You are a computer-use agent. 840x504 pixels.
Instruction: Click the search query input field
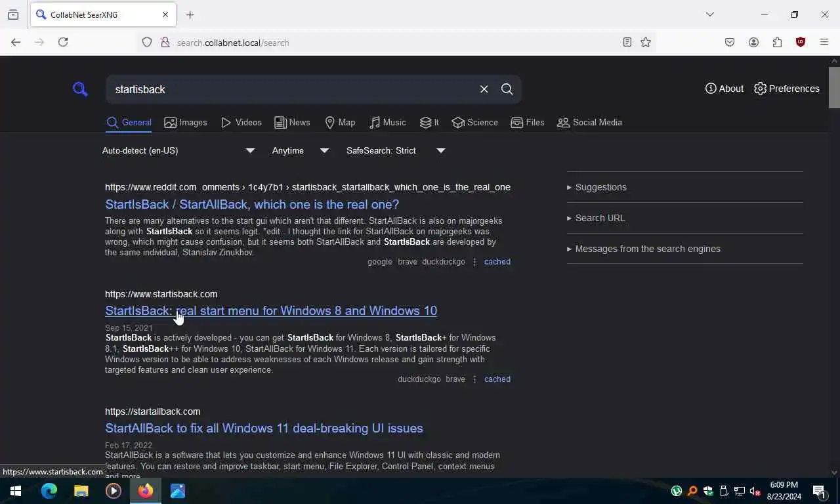(x=292, y=89)
